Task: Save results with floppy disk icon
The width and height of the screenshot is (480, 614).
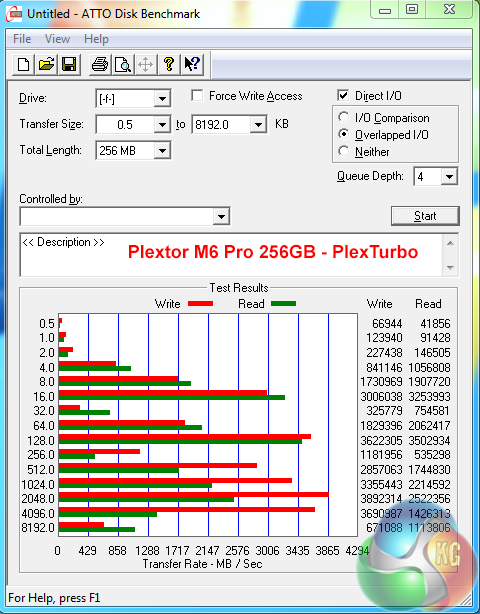Action: tap(69, 64)
